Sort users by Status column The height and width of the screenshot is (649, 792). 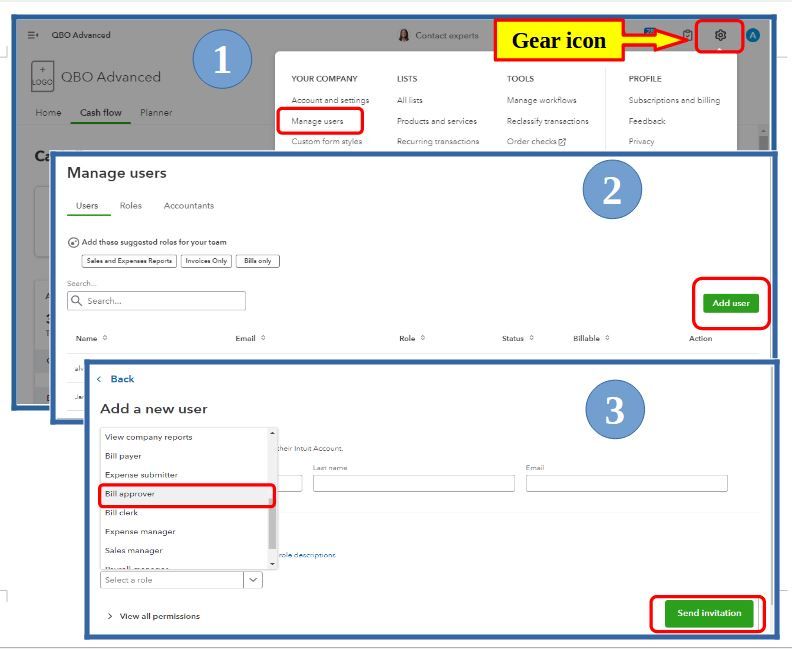[x=531, y=338]
